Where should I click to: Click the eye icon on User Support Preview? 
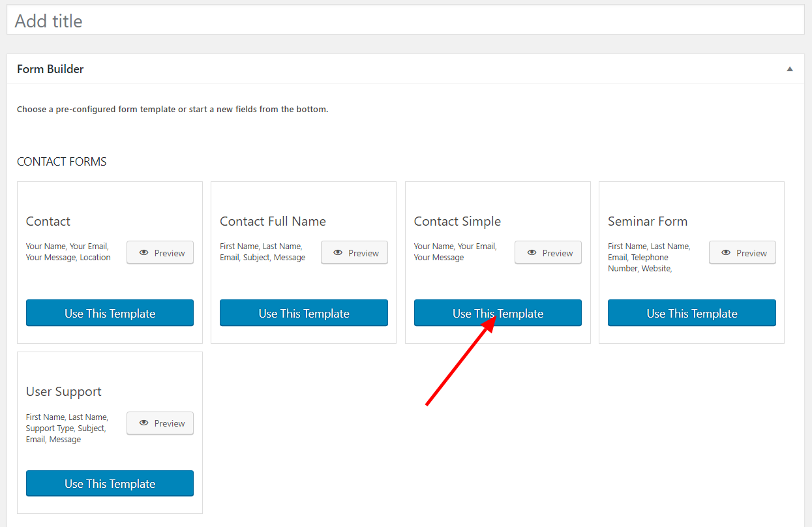[144, 423]
